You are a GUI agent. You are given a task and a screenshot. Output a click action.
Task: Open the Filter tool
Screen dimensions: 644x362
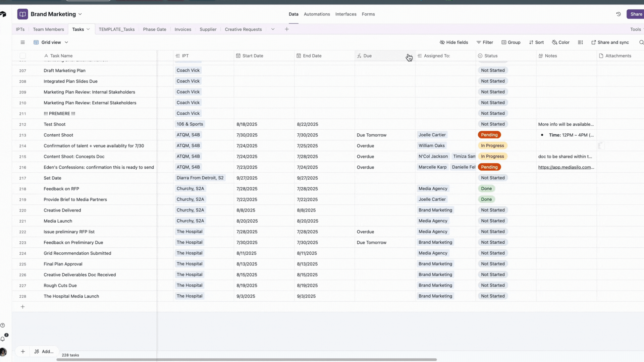[485, 42]
